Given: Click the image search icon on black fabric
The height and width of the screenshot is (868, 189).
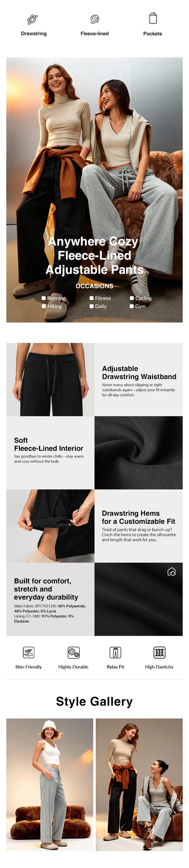Looking at the screenshot, I should click(x=172, y=572).
